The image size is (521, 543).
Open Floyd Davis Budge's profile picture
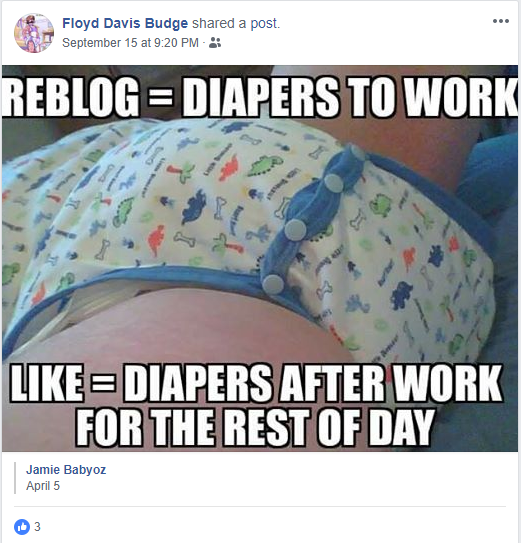(34, 33)
